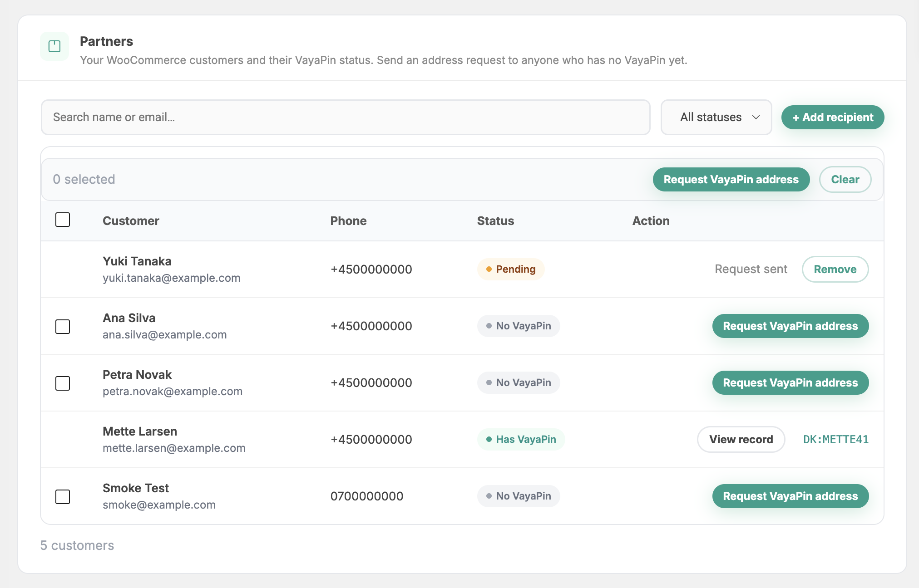Check the Smoke Test row checkbox

point(63,496)
